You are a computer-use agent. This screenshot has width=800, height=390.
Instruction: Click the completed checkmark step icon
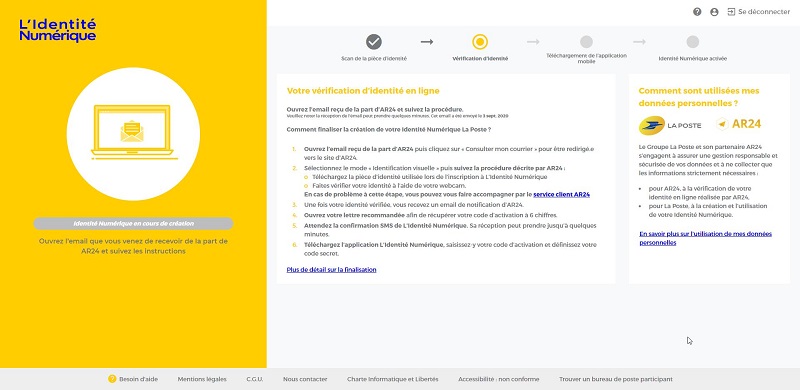374,42
